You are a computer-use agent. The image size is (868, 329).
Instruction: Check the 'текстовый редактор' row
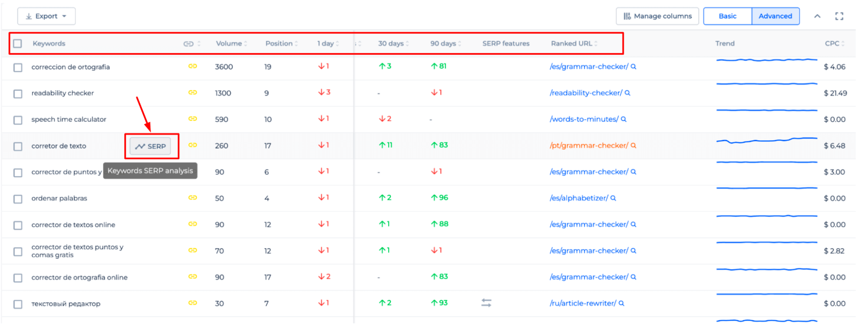tap(18, 304)
